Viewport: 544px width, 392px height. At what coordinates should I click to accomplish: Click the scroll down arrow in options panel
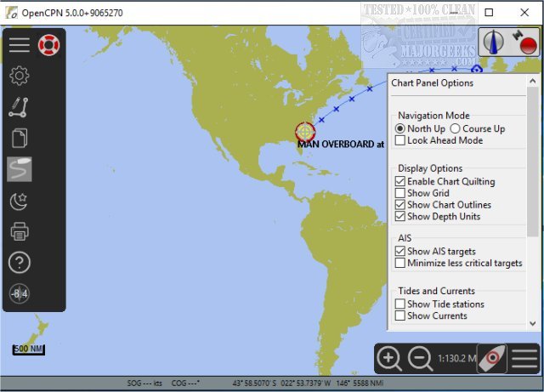(533, 324)
